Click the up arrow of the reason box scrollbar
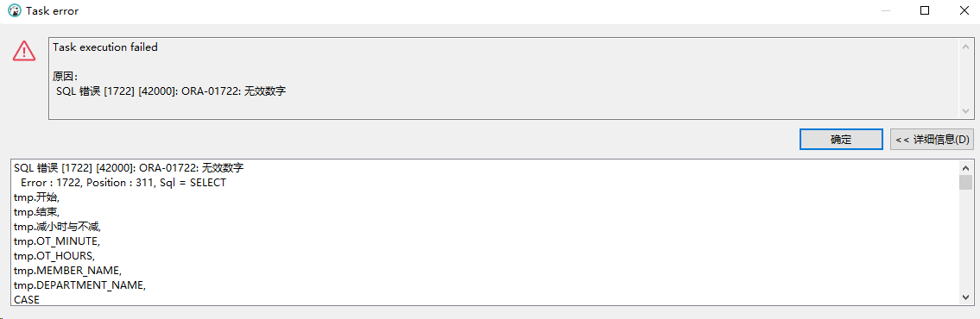This screenshot has width=980, height=319. tap(965, 46)
